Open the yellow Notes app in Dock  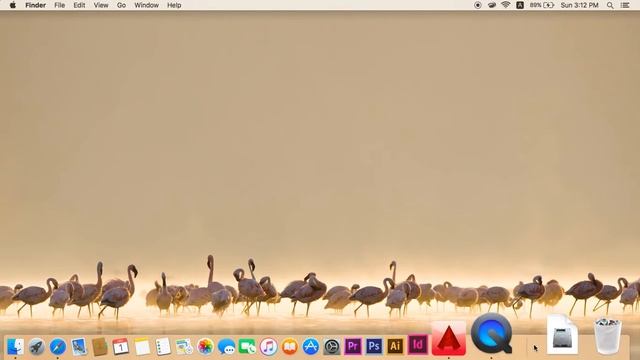coord(142,347)
